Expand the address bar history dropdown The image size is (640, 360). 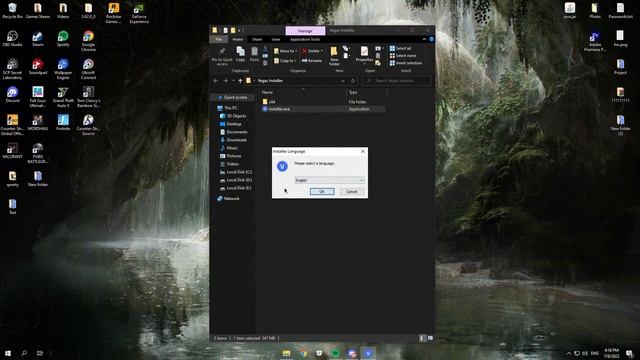point(343,81)
